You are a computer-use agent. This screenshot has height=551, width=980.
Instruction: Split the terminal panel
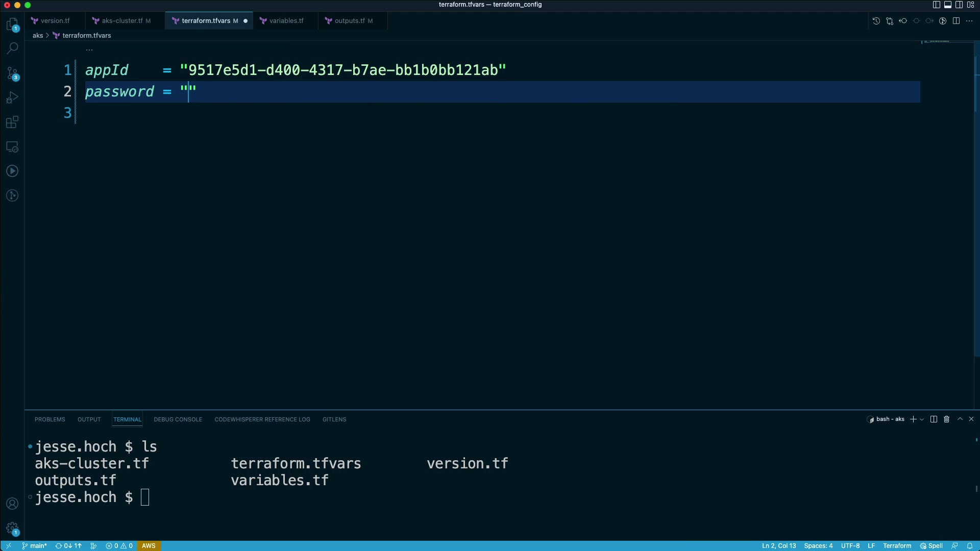(x=934, y=419)
